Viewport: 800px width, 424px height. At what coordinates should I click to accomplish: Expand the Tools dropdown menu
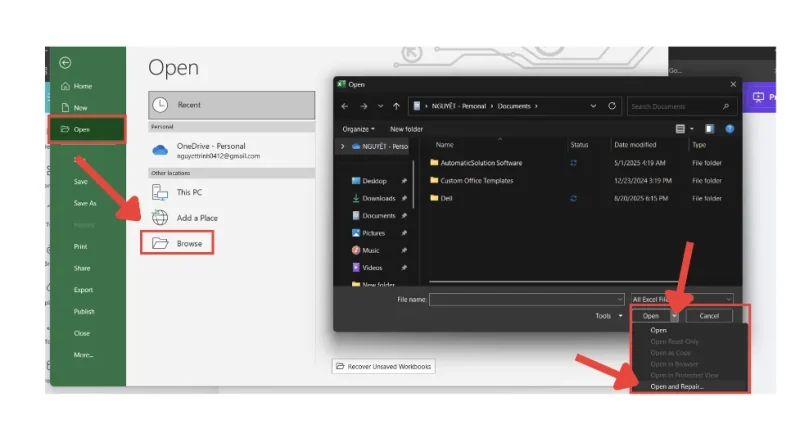pyautogui.click(x=606, y=316)
